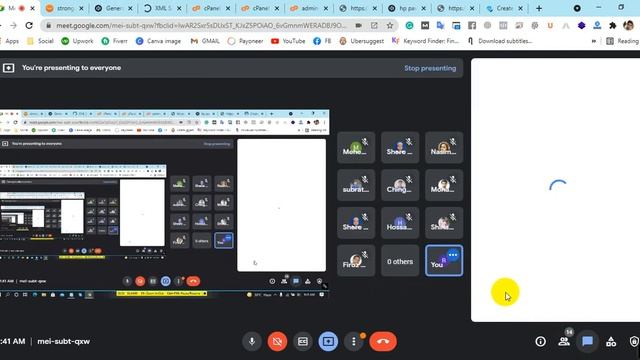Screen dimensions: 640x360
Task: Open options on the You tile
Action: coord(453,255)
